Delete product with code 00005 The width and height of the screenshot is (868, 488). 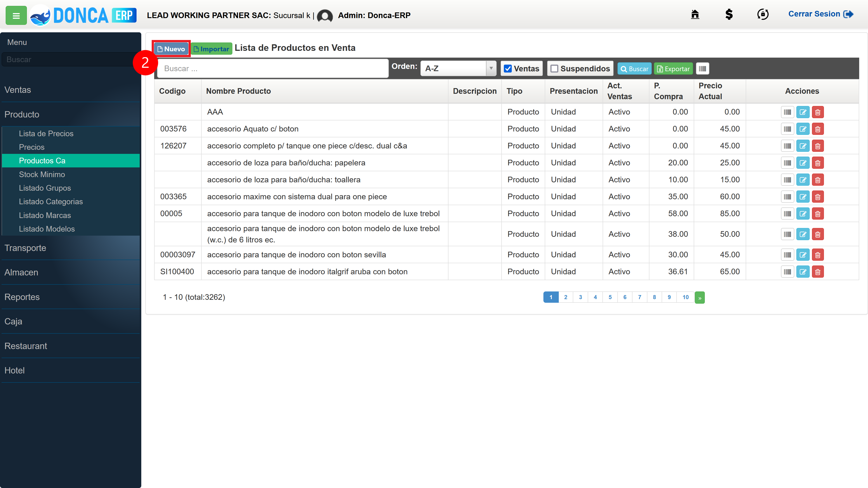[818, 214]
